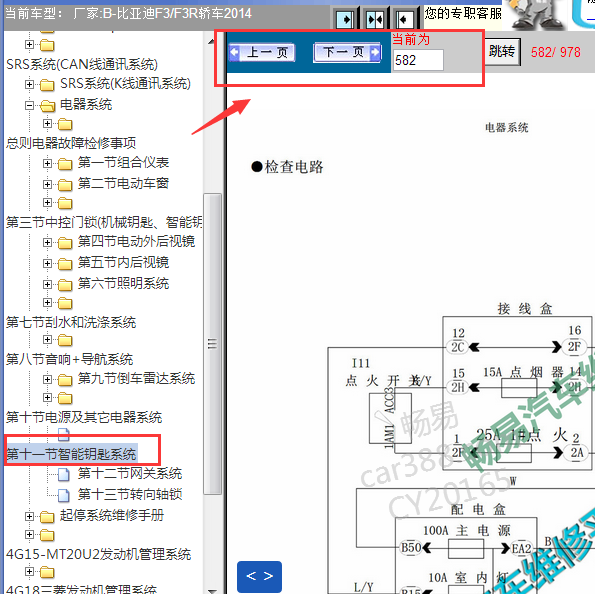Select 电器系统 tree label
This screenshot has width=595, height=594.
pyautogui.click(x=86, y=104)
